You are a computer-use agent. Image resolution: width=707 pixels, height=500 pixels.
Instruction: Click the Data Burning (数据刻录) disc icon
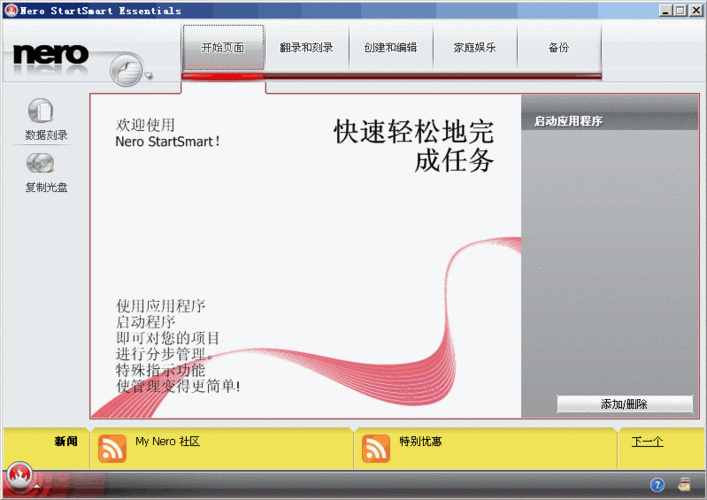coord(41,111)
